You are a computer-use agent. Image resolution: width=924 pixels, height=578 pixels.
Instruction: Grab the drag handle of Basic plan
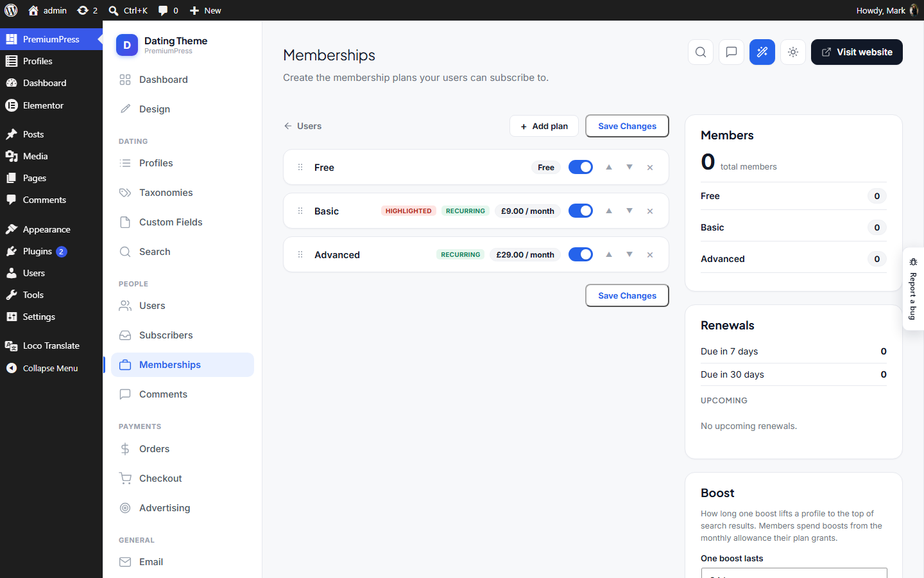point(300,211)
